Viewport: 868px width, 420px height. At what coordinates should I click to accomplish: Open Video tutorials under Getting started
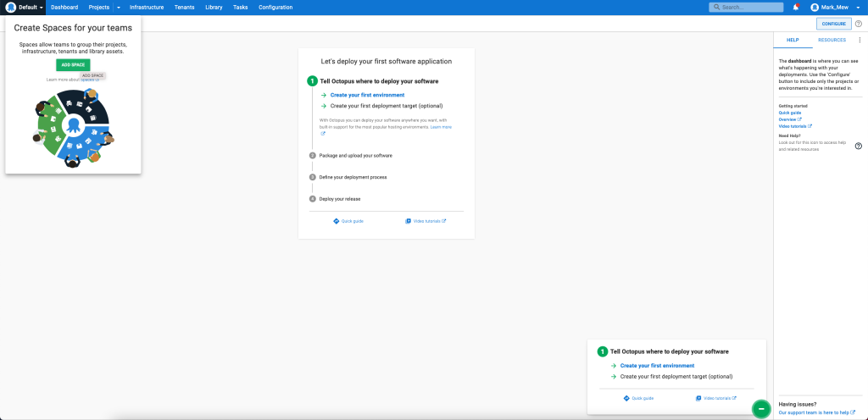(795, 126)
